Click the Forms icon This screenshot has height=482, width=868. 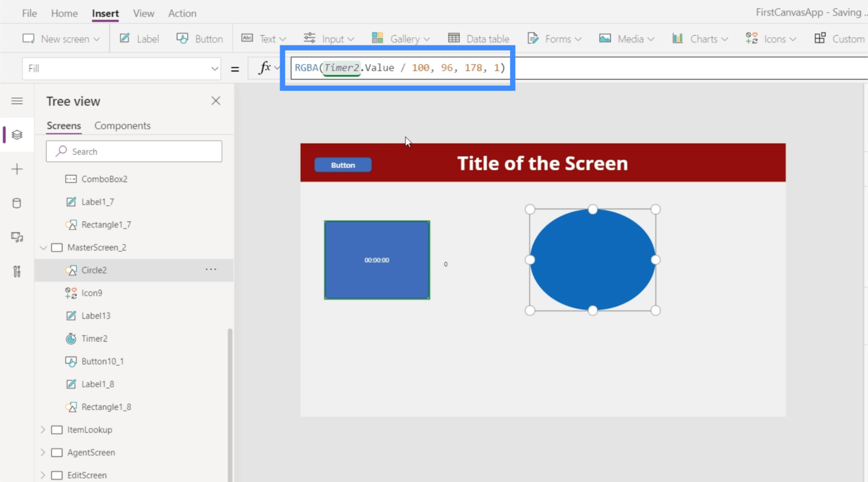point(533,38)
